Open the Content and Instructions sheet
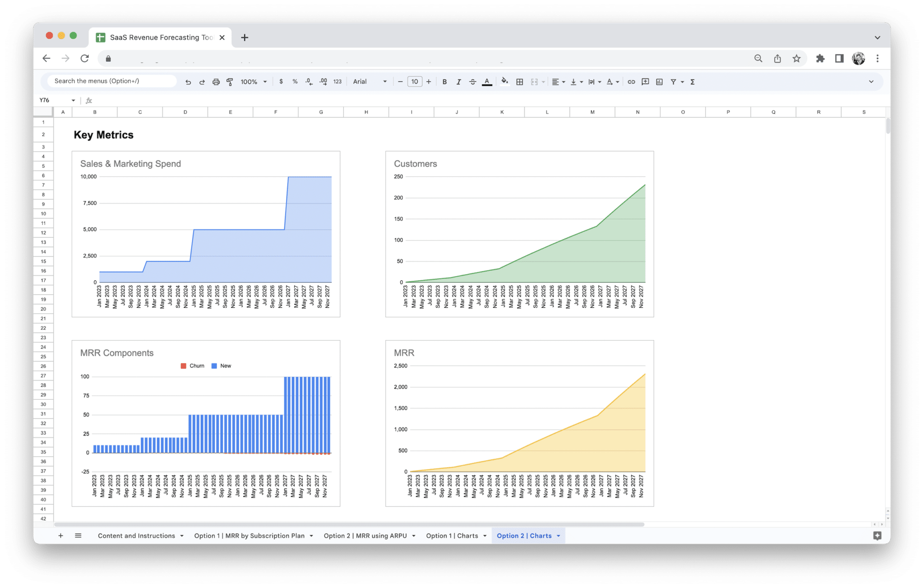Image resolution: width=924 pixels, height=588 pixels. pos(136,536)
